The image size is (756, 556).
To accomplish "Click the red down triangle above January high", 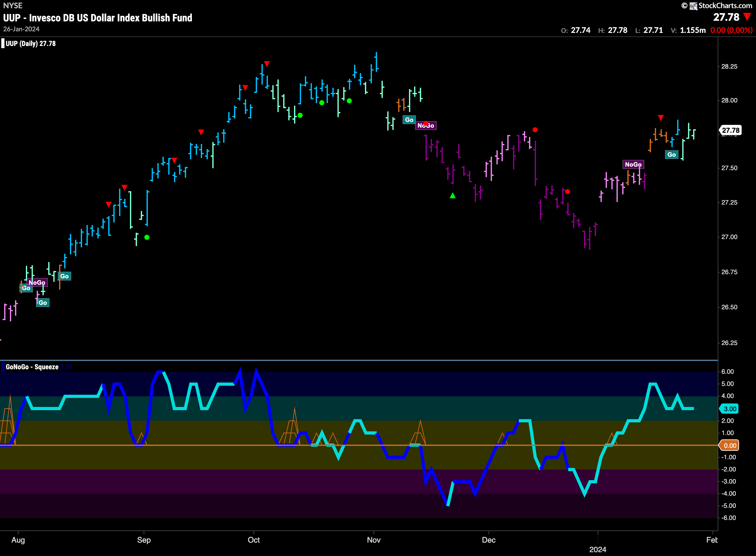I will coord(661,117).
